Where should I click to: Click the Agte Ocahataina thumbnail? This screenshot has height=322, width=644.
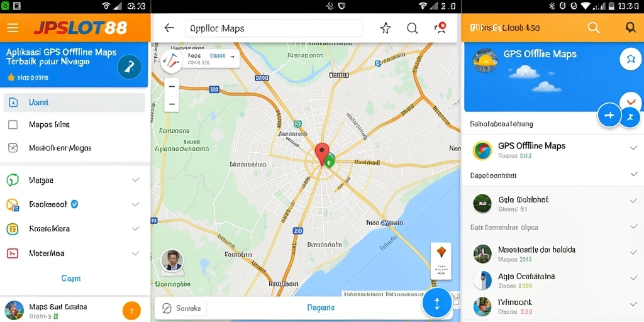[482, 280]
